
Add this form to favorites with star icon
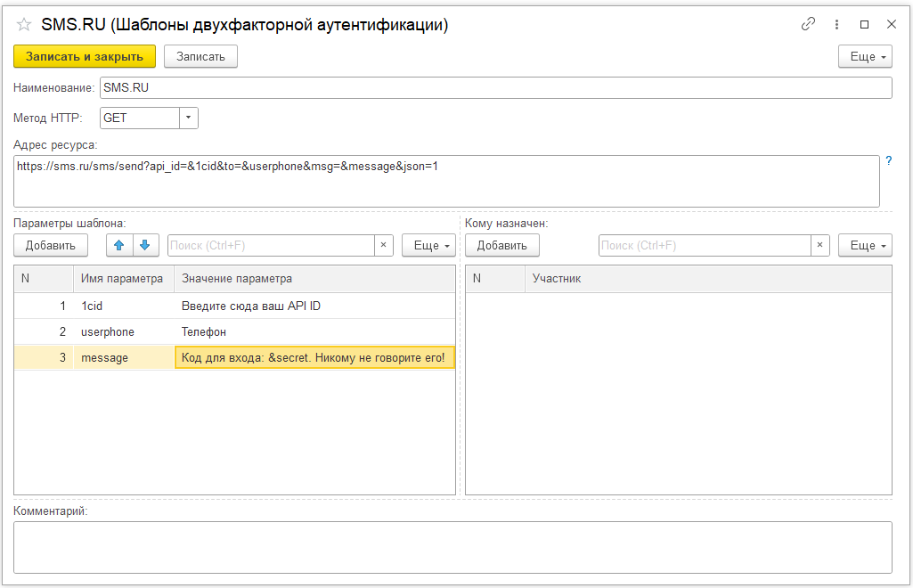[24, 25]
